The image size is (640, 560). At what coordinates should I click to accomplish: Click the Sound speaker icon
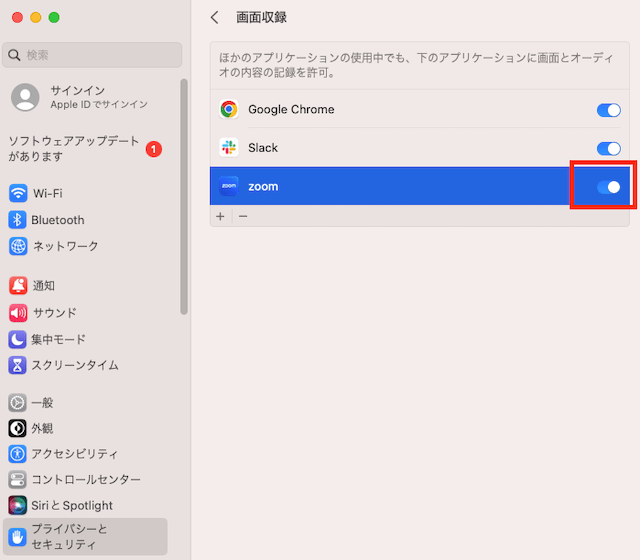[x=17, y=312]
